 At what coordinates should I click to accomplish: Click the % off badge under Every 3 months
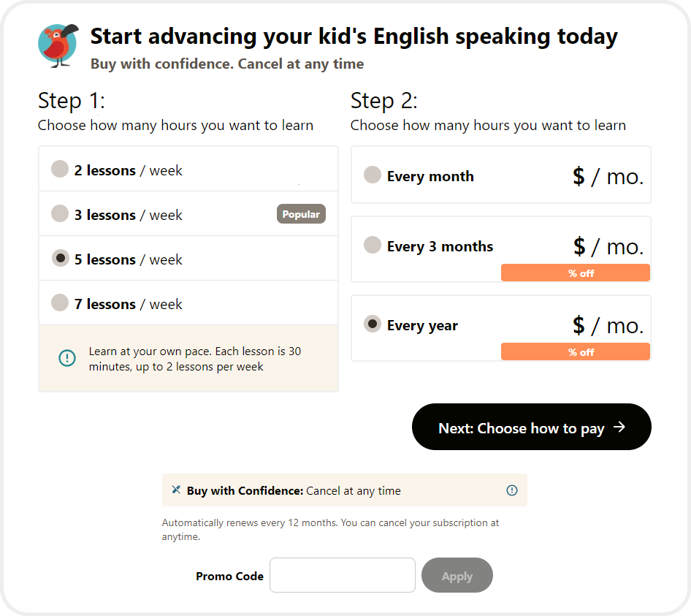pos(576,273)
